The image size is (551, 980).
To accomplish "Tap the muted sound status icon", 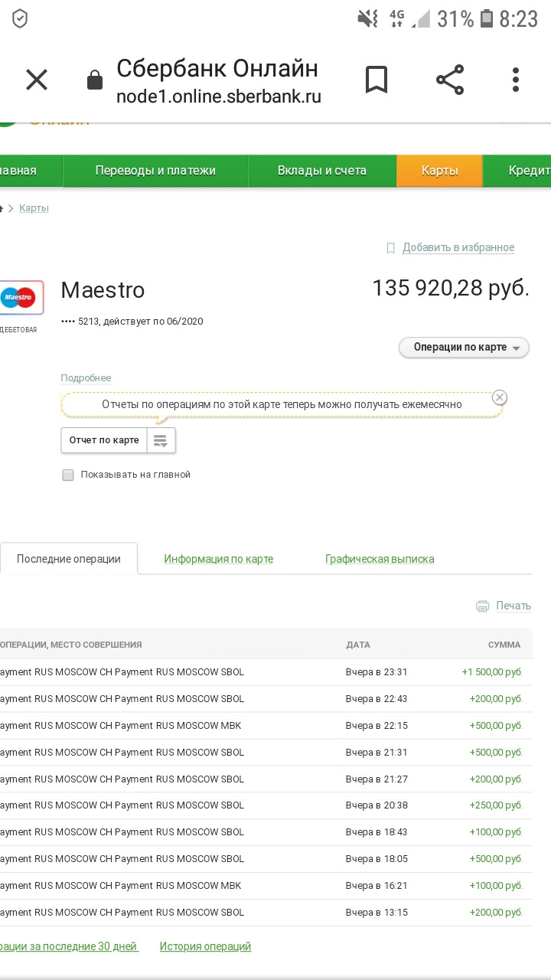I will pyautogui.click(x=368, y=18).
